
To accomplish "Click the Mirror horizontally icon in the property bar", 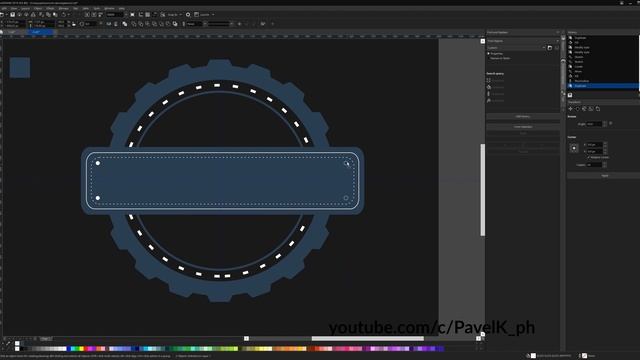I will click(109, 24).
